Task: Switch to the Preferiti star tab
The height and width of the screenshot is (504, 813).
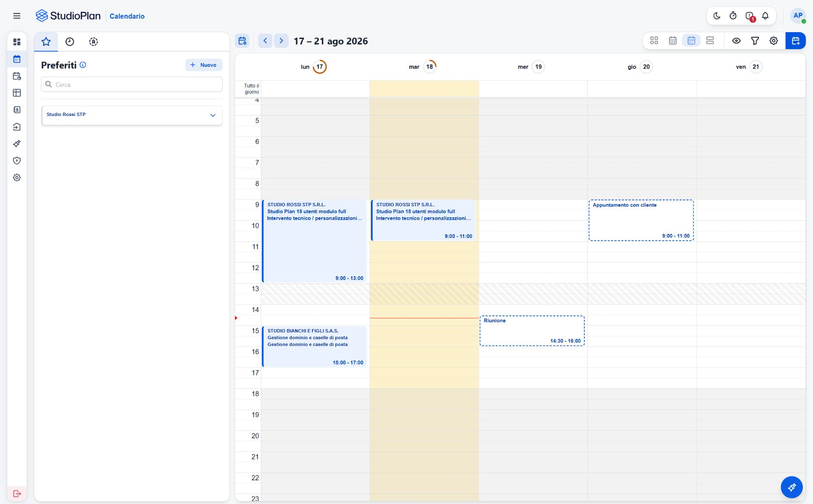Action: point(46,42)
